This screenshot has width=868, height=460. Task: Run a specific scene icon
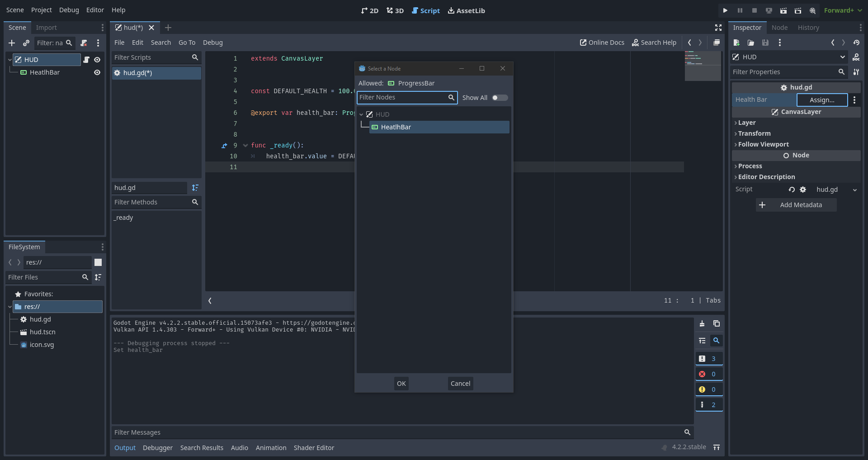coord(798,10)
